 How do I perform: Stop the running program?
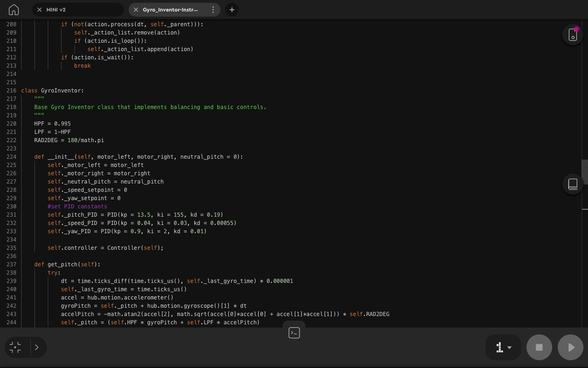tap(539, 347)
